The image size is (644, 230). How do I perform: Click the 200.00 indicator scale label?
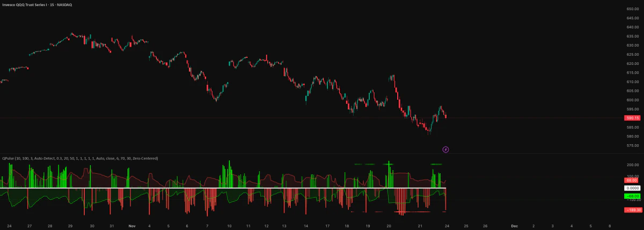pyautogui.click(x=632, y=165)
